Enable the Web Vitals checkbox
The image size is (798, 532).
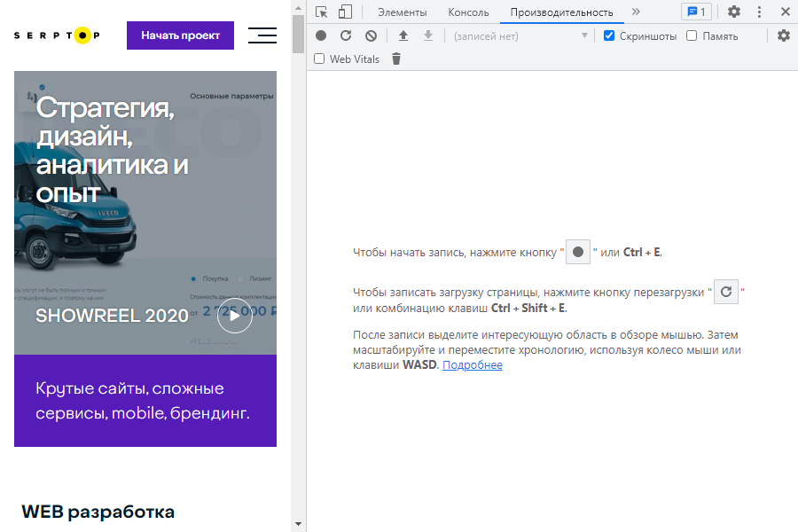[x=319, y=59]
